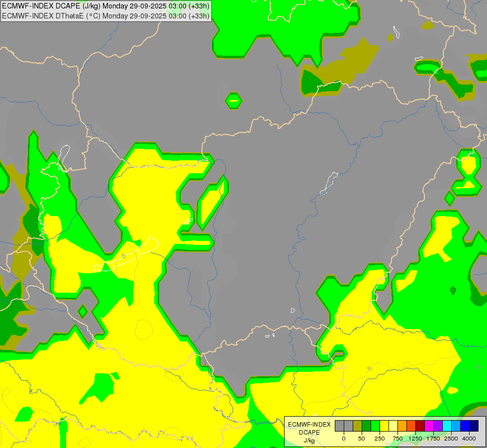The height and width of the screenshot is (448, 487).
Task: Click legend tick value '2500'
Action: tap(451, 439)
